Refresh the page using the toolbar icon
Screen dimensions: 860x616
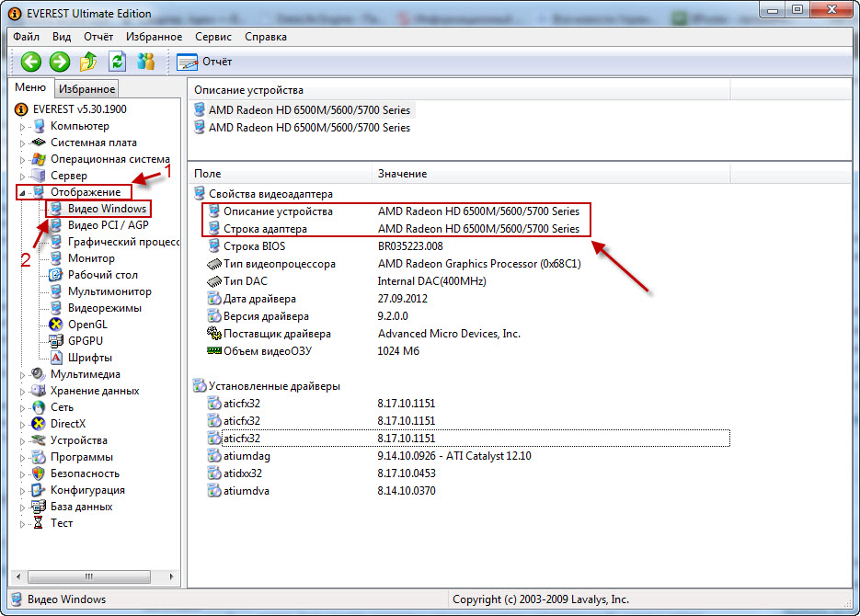[x=117, y=62]
